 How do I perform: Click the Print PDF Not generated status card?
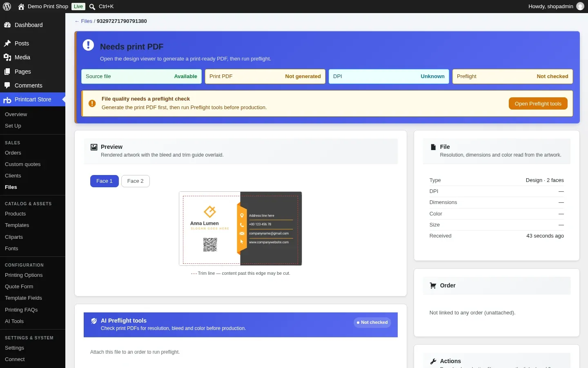[265, 76]
